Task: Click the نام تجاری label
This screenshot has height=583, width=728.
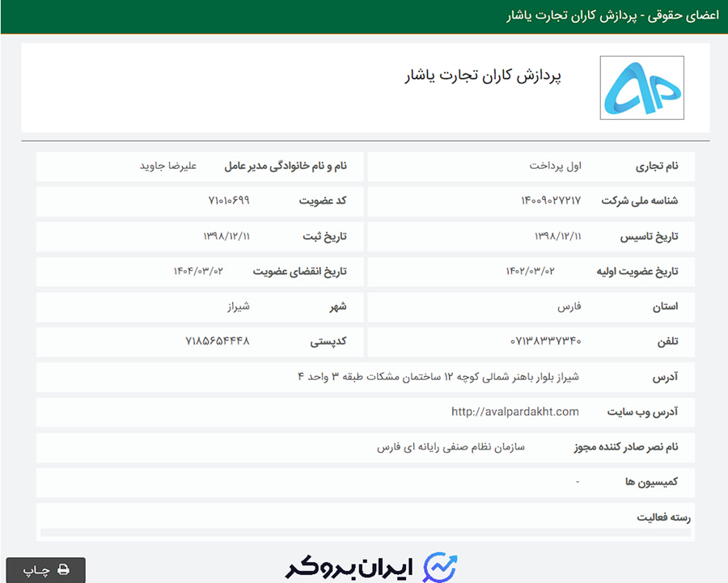Action: [657, 167]
